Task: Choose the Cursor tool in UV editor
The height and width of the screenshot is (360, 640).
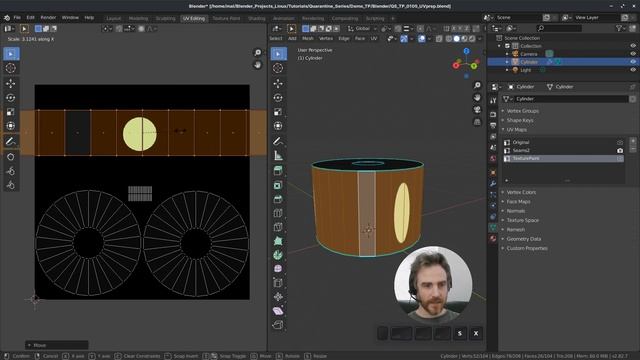Action: [11, 68]
